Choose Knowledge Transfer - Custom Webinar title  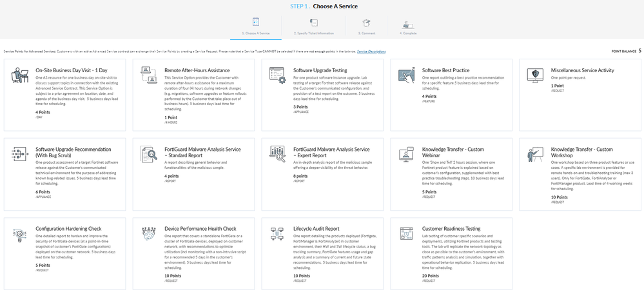pyautogui.click(x=453, y=152)
